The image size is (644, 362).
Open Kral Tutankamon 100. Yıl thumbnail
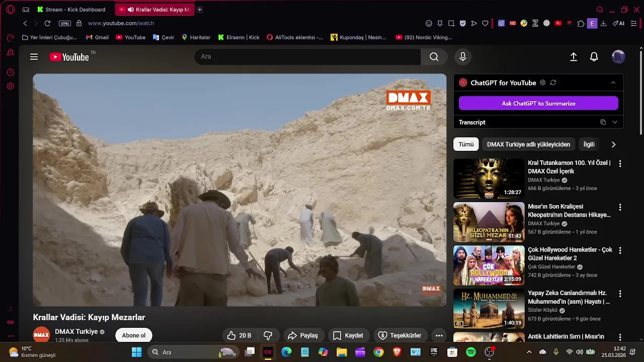coord(489,178)
